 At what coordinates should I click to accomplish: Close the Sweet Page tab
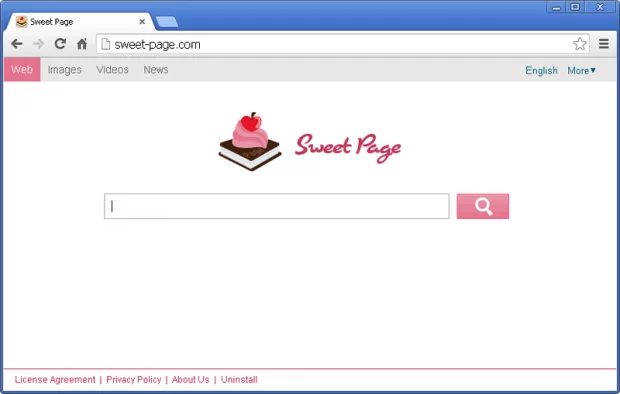(x=142, y=22)
